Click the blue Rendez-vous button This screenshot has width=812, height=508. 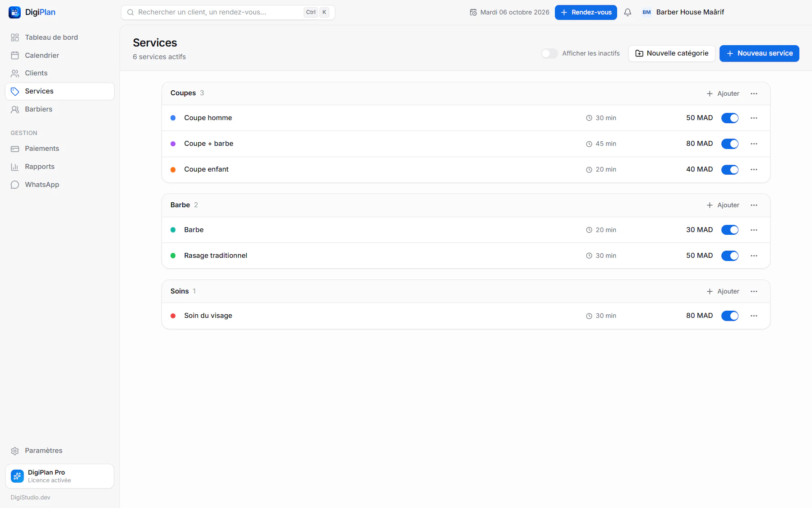586,12
